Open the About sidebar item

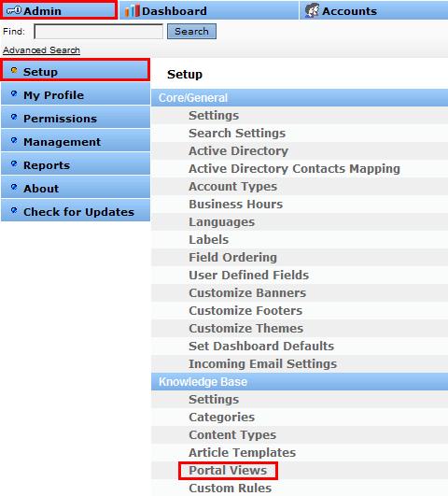[x=76, y=188]
